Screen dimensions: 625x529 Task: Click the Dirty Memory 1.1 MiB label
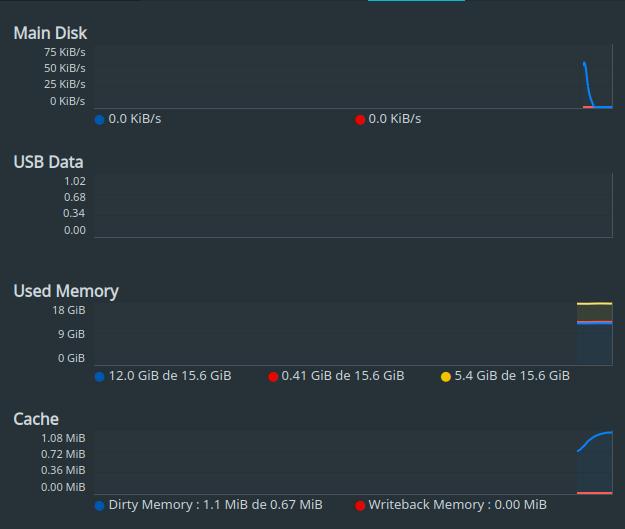click(x=215, y=505)
